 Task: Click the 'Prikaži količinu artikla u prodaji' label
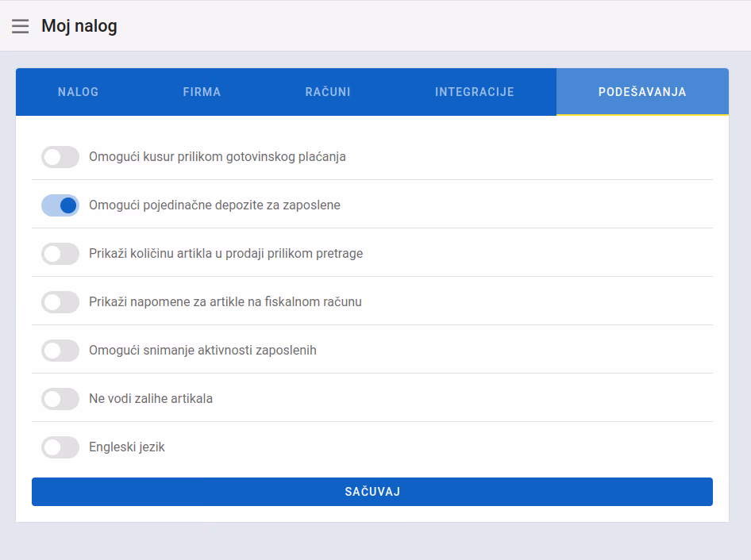(226, 254)
